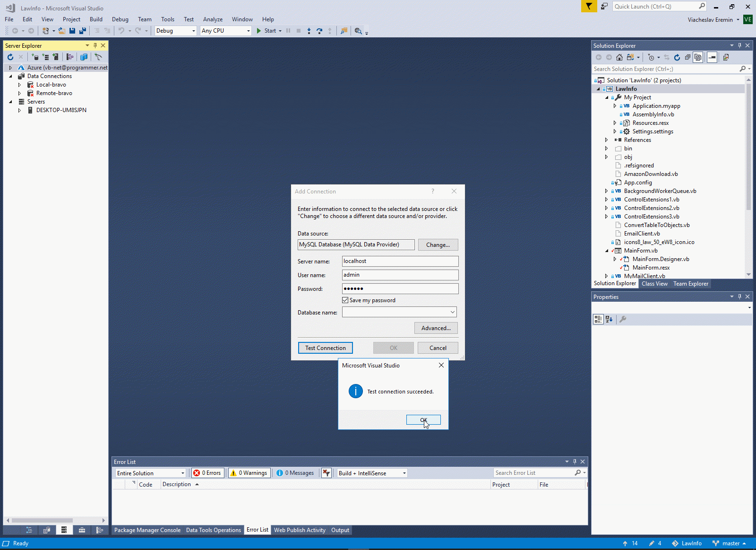Expand the Local-bravo connection node
The height and width of the screenshot is (550, 756).
pos(19,85)
